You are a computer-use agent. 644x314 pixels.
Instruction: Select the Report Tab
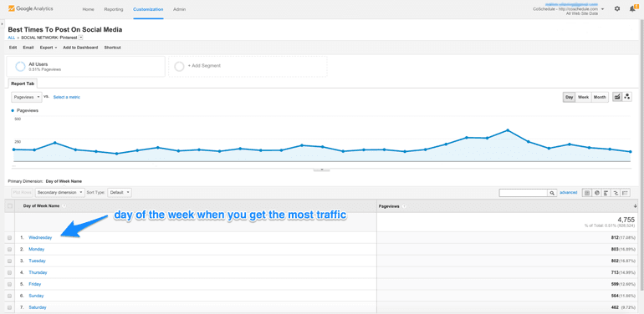tap(23, 84)
